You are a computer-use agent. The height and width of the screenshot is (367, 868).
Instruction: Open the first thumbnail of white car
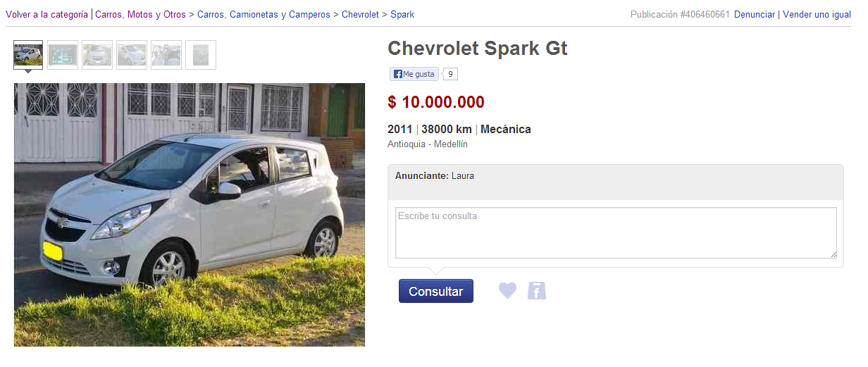[28, 55]
